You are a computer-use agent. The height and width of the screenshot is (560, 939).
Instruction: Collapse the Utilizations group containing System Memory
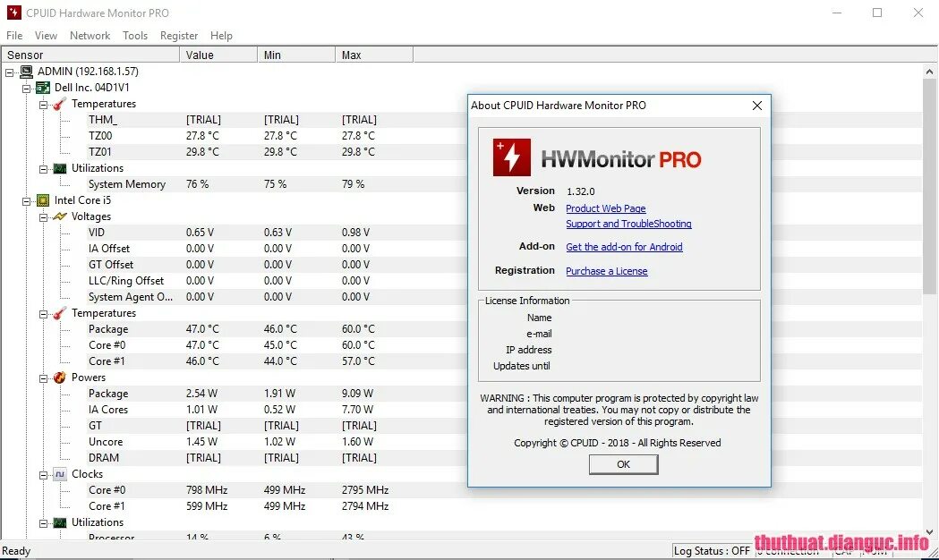pyautogui.click(x=43, y=169)
